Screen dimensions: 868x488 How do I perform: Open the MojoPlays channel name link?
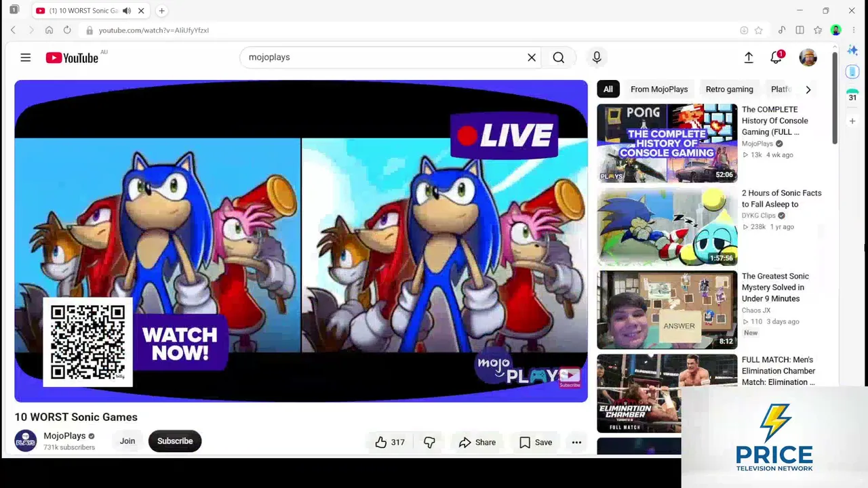[64, 436]
